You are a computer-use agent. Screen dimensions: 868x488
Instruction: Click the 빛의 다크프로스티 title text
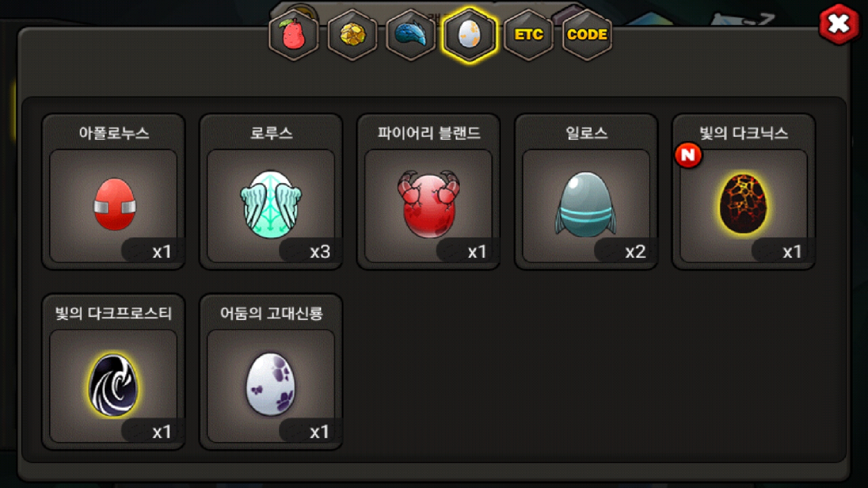(113, 313)
